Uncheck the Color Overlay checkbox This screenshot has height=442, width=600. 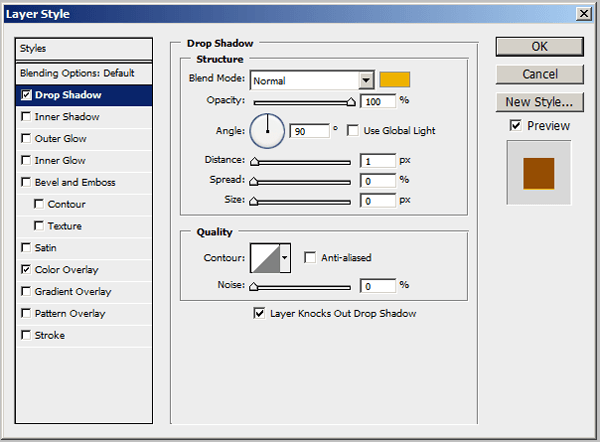(x=26, y=269)
